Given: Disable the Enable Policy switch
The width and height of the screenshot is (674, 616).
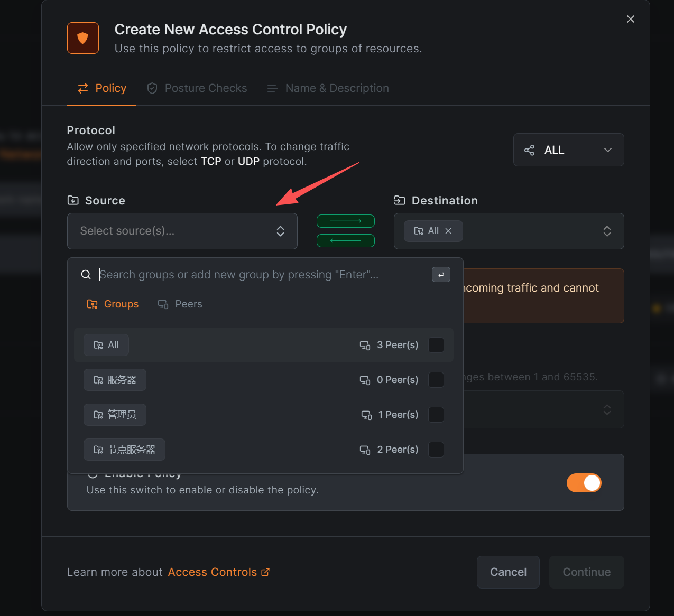Looking at the screenshot, I should coord(584,483).
